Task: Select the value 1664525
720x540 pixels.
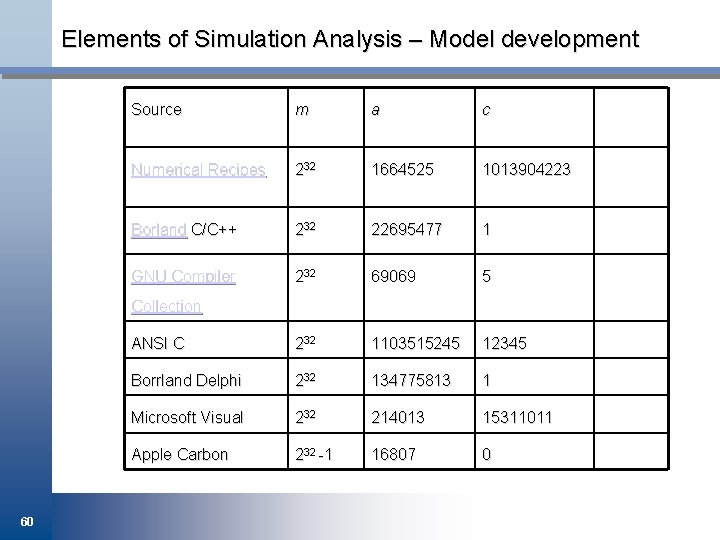Action: 402,169
